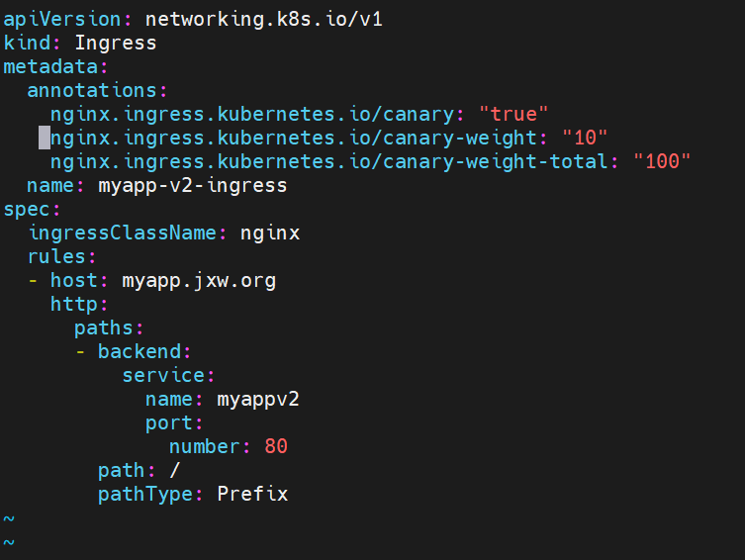Screen dimensions: 745x560
Task: Select the "100" total value
Action: pyautogui.click(x=662, y=162)
